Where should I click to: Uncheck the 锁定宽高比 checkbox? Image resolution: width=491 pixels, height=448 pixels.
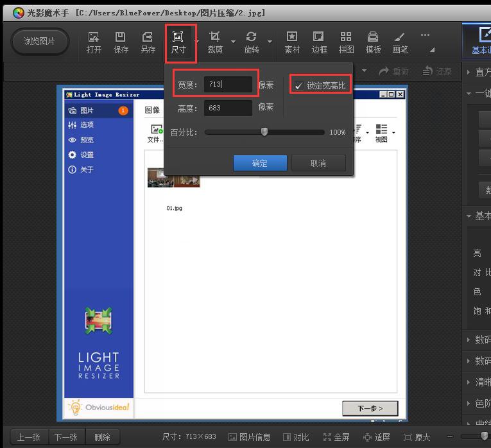point(298,85)
